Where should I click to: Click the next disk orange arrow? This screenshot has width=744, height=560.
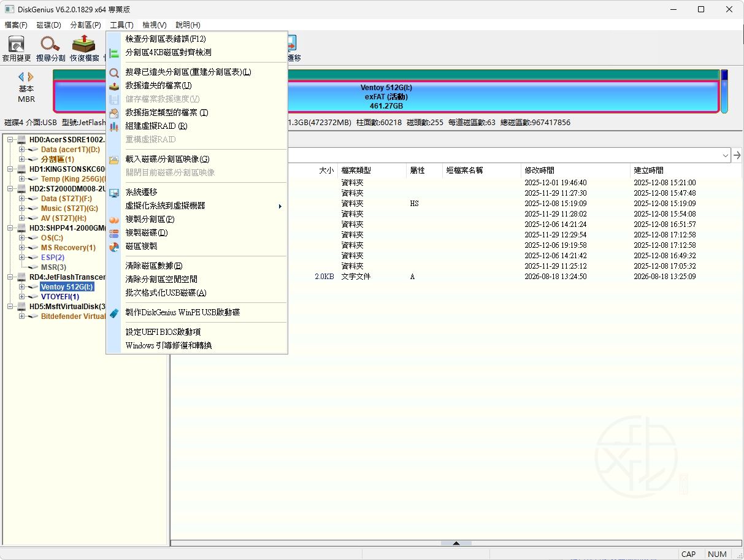click(31, 77)
